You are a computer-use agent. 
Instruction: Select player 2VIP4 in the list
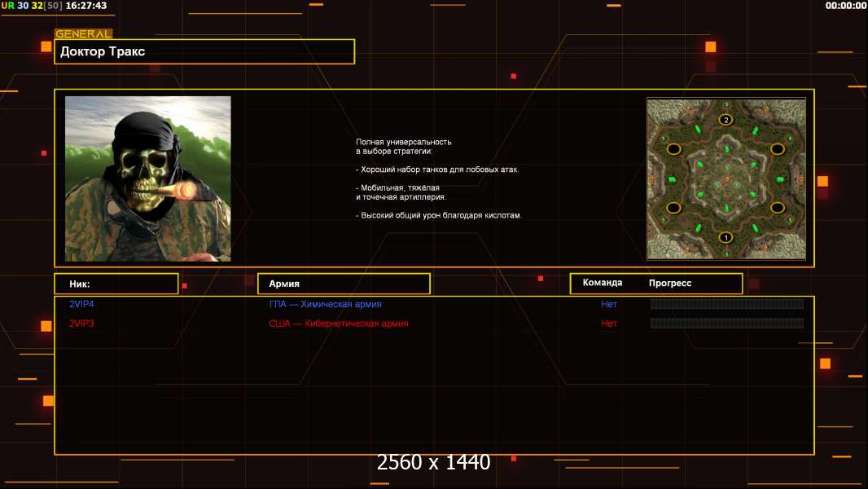81,304
